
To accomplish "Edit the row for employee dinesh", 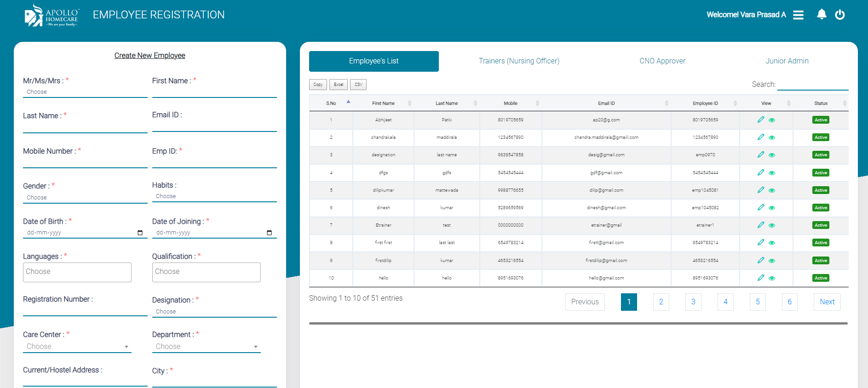I will tap(760, 208).
